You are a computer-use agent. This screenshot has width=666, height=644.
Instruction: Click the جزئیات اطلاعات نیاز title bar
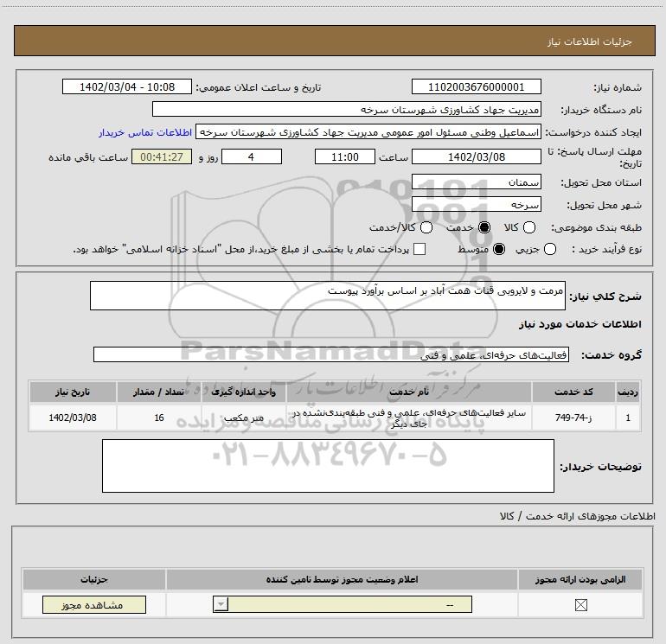(x=334, y=41)
